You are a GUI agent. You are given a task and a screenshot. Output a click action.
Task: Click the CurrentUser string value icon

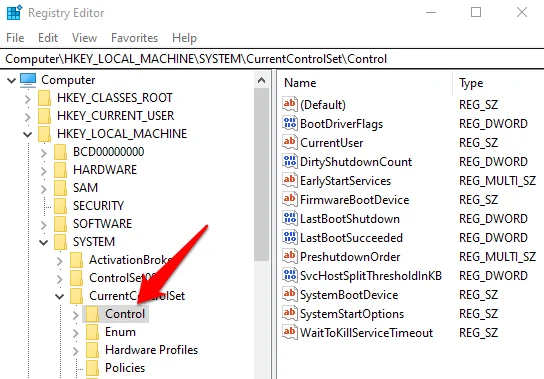click(x=290, y=142)
